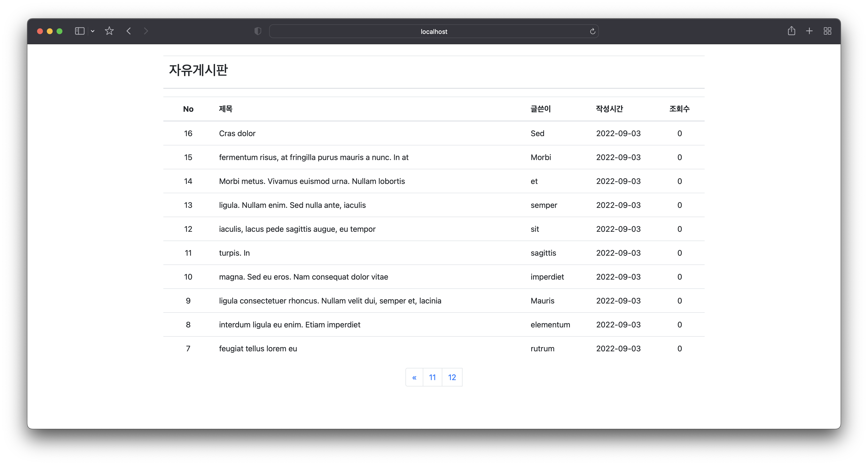Click post number 9 cell
Image resolution: width=868 pixels, height=465 pixels.
tap(188, 301)
